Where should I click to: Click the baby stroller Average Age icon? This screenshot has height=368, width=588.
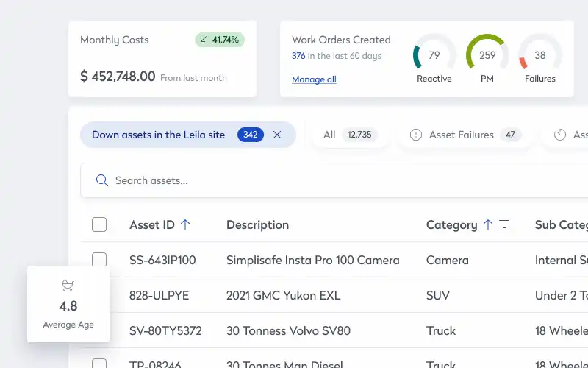(68, 285)
